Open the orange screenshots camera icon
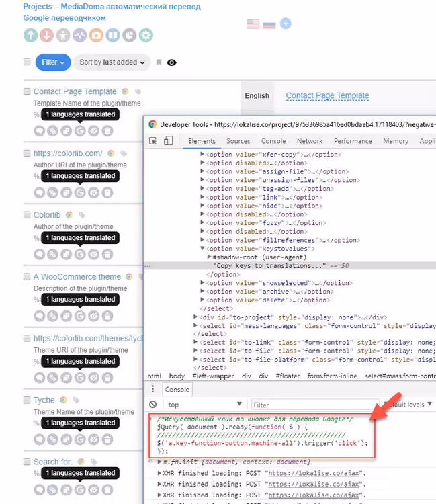Viewport: 436px width, 504px height. [96, 35]
